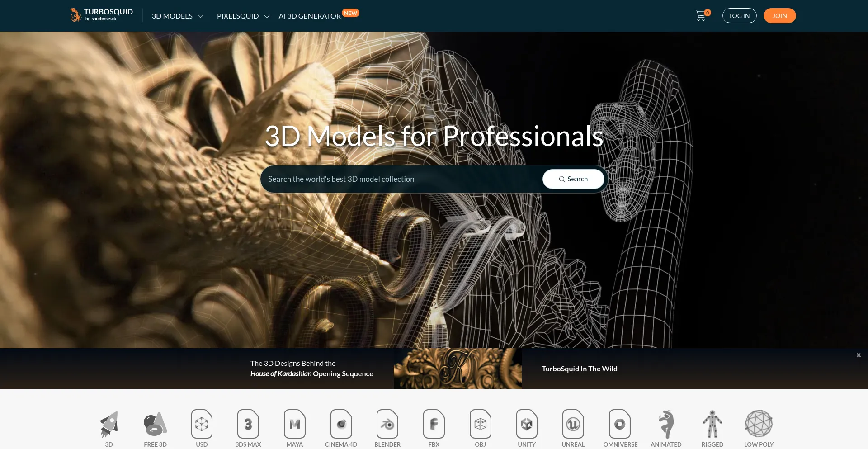868x449 pixels.
Task: Open House of Kardashian opening sequence article
Action: (312, 369)
